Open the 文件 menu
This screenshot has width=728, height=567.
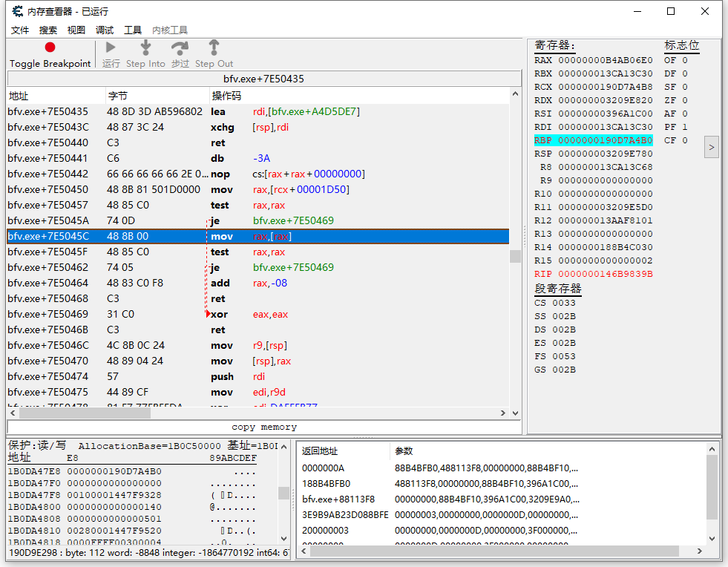tap(20, 30)
